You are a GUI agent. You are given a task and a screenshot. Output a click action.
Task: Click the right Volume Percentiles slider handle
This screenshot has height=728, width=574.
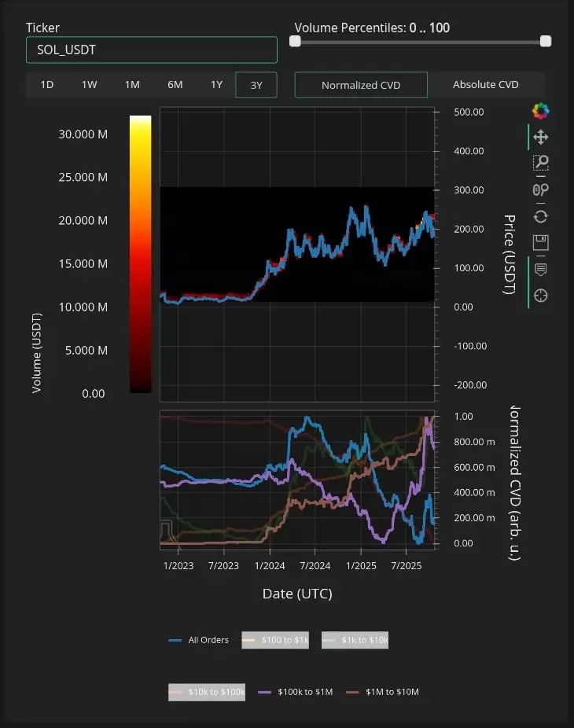tap(546, 41)
